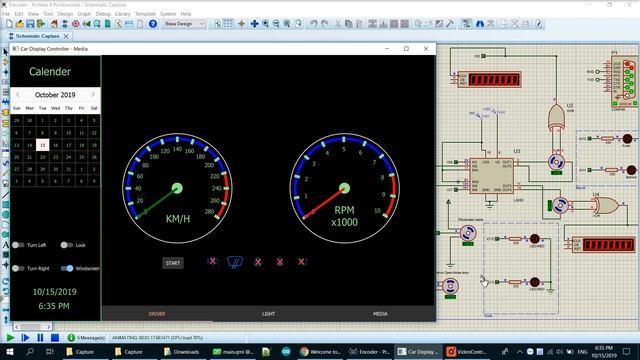Open the Debug menu
Image resolution: width=640 pixels, height=360 pixels.
[x=103, y=14]
